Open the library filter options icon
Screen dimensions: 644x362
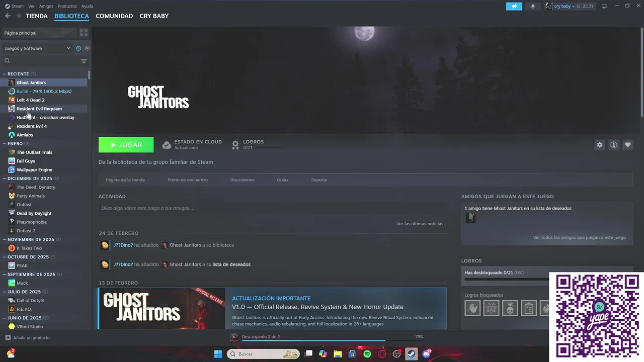tap(84, 61)
